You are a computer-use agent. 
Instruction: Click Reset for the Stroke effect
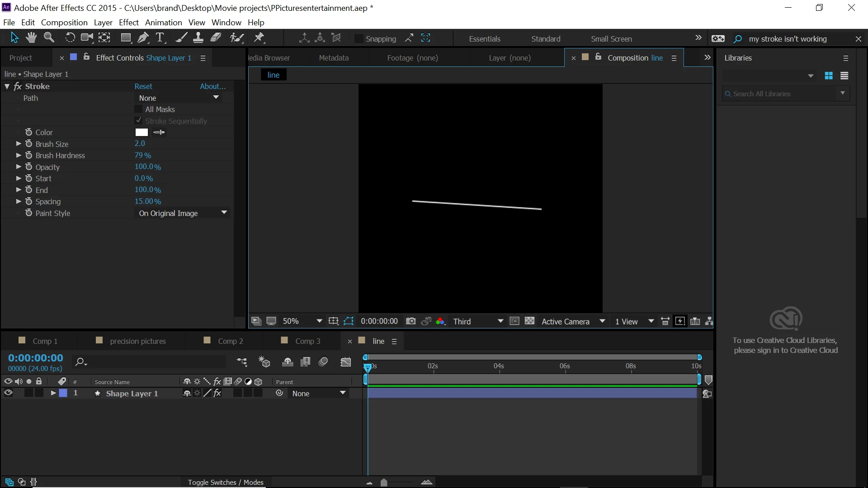click(x=143, y=86)
